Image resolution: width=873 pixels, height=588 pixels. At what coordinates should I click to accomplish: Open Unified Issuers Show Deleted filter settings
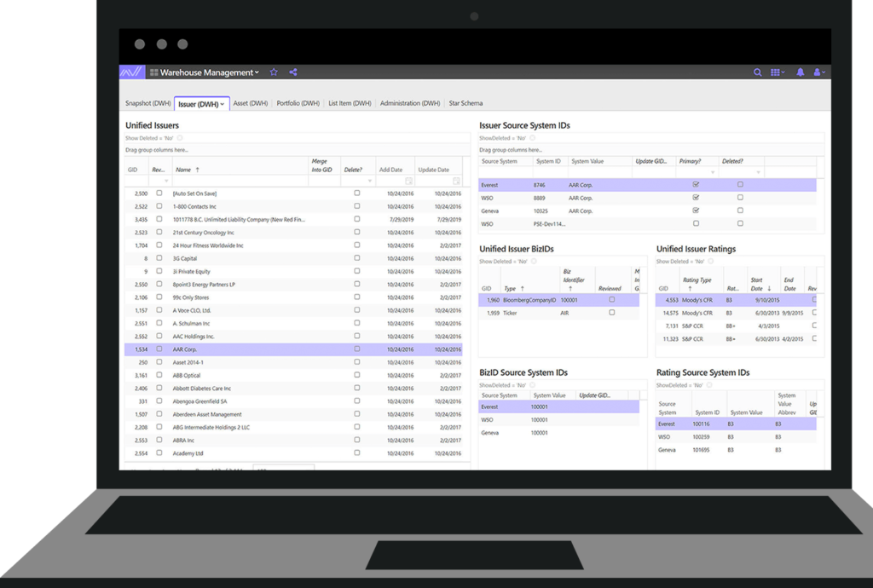(x=180, y=138)
